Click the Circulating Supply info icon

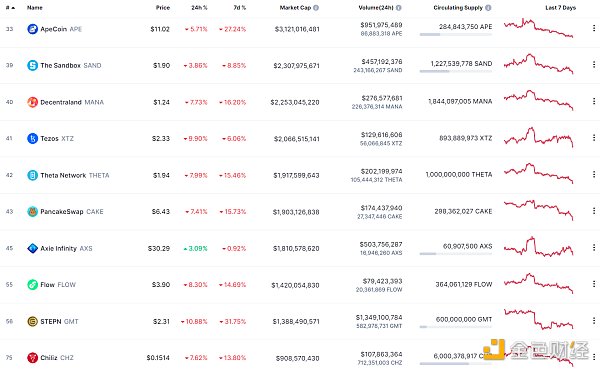(488, 8)
